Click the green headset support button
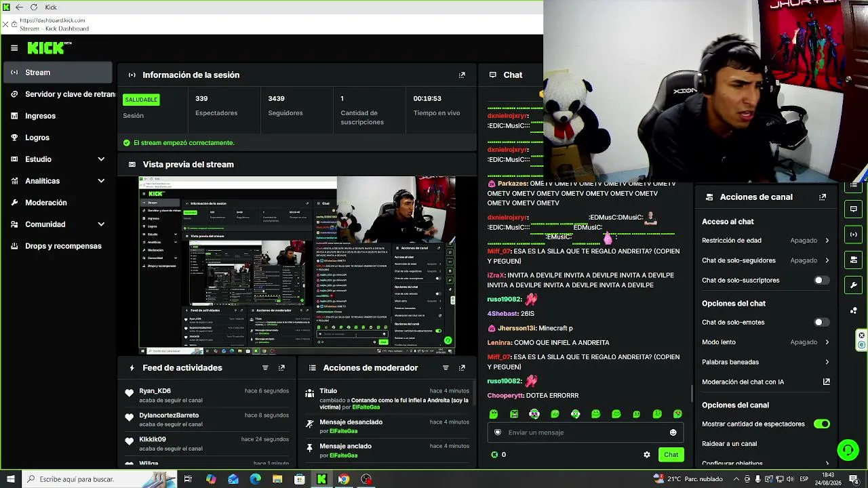Viewport: 868px width, 488px height. pyautogui.click(x=848, y=450)
